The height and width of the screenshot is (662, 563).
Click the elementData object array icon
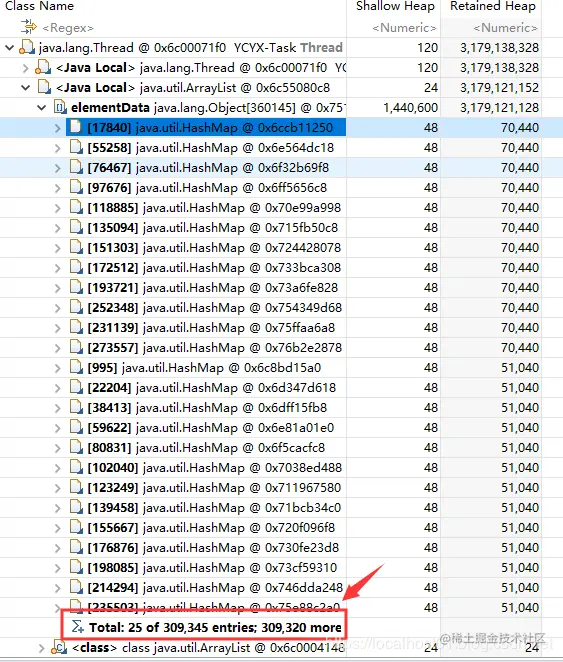(60, 107)
